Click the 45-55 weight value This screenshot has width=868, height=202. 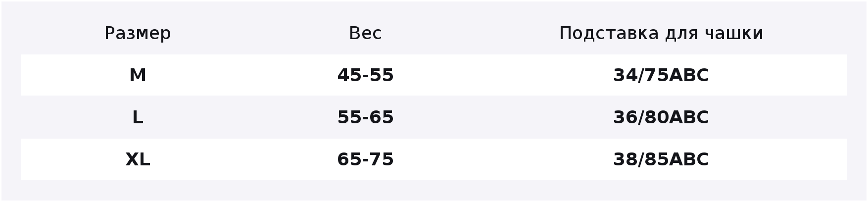point(365,75)
